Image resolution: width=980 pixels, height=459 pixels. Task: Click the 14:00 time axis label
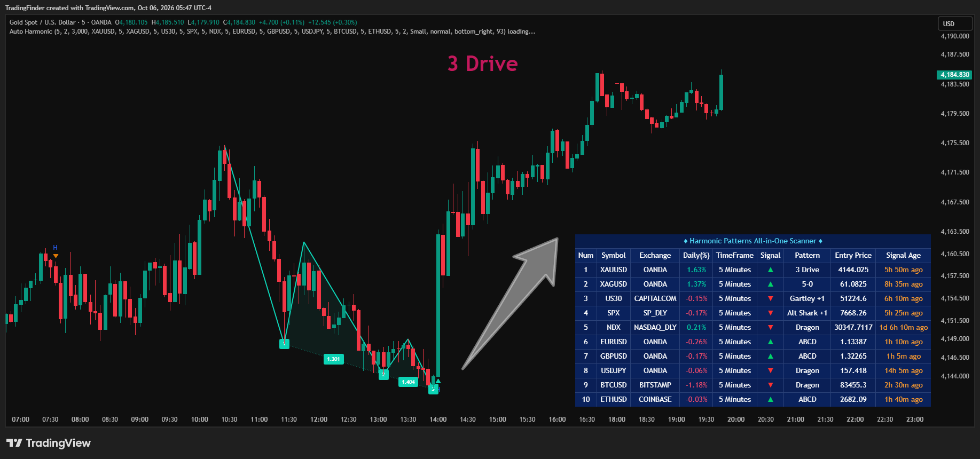click(x=438, y=420)
